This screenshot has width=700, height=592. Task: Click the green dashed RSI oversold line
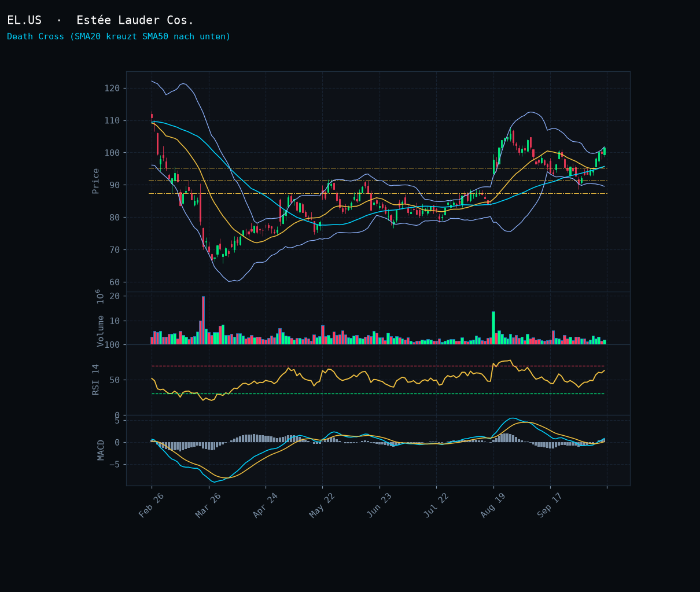(378, 394)
